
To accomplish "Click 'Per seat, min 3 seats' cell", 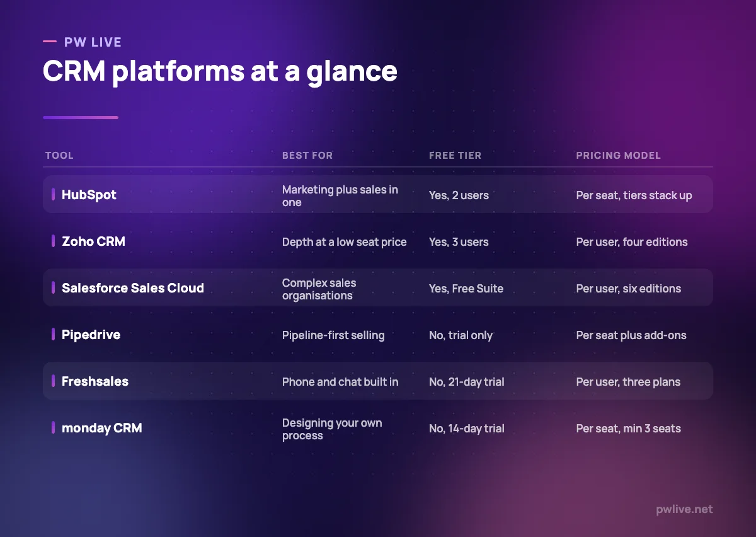I will coord(629,429).
